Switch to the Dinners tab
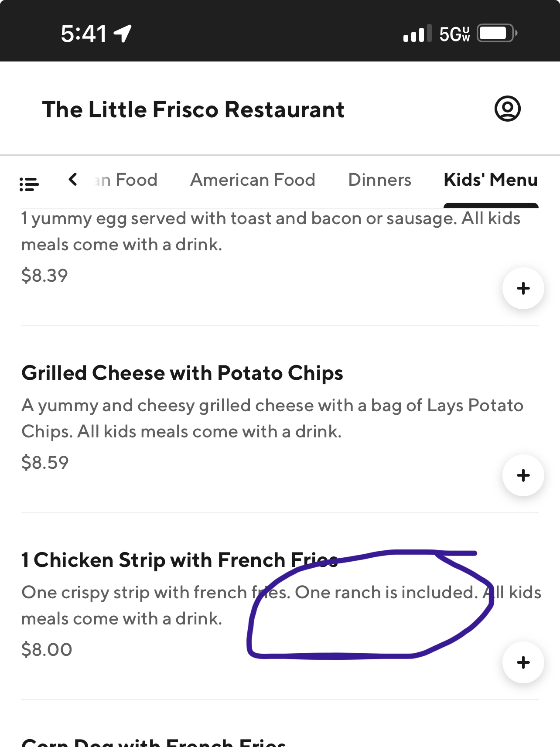The image size is (560, 747). [379, 180]
